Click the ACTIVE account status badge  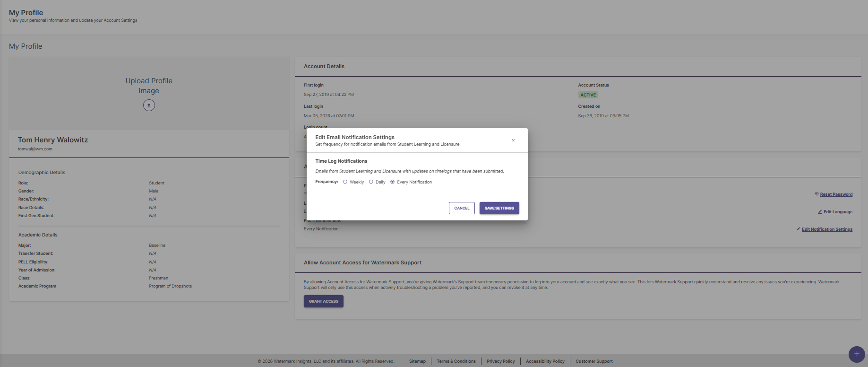588,95
